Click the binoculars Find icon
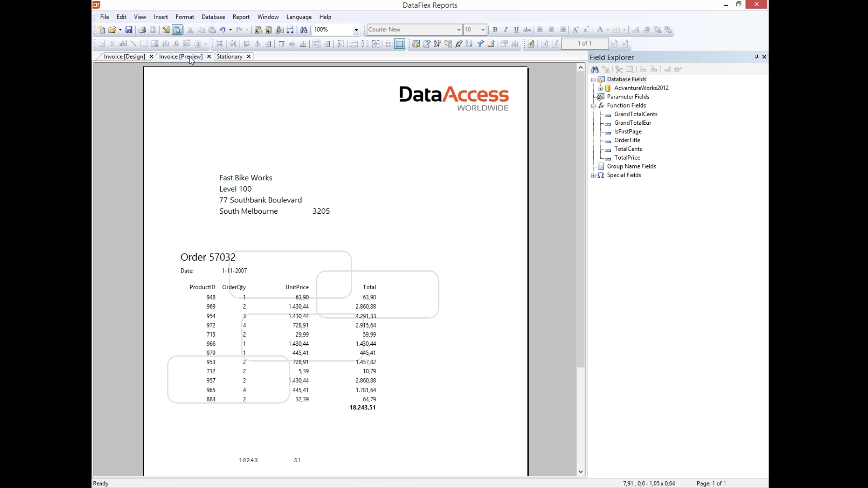This screenshot has width=868, height=488. point(304,30)
